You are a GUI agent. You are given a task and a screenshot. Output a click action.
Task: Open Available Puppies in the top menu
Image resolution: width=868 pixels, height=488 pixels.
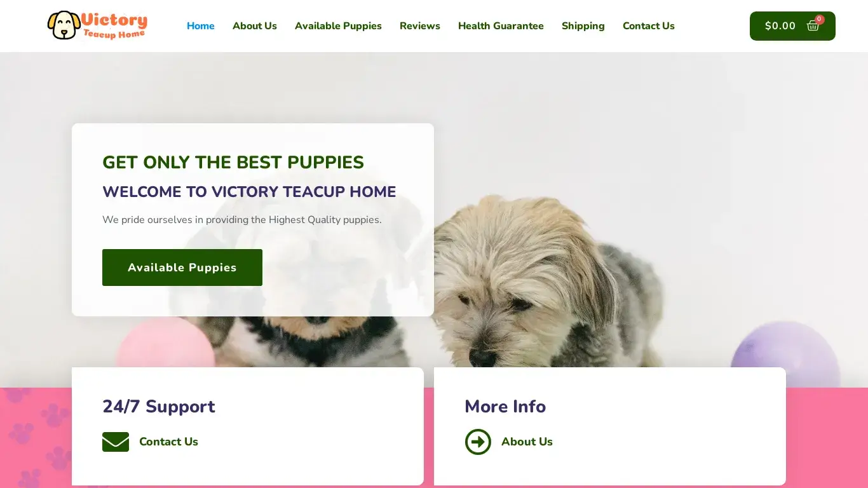pyautogui.click(x=338, y=26)
